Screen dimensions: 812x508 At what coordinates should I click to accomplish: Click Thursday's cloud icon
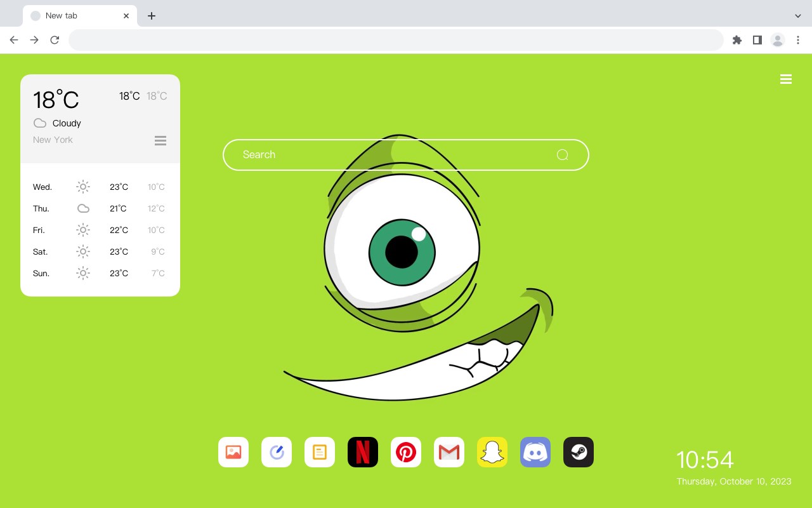[x=83, y=208]
